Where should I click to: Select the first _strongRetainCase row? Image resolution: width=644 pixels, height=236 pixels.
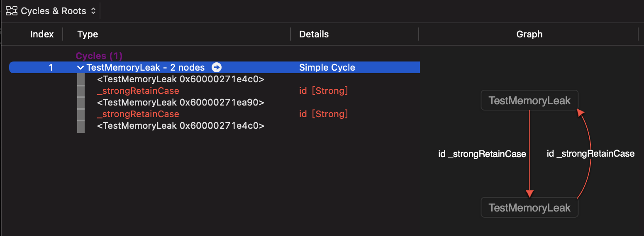tap(138, 91)
